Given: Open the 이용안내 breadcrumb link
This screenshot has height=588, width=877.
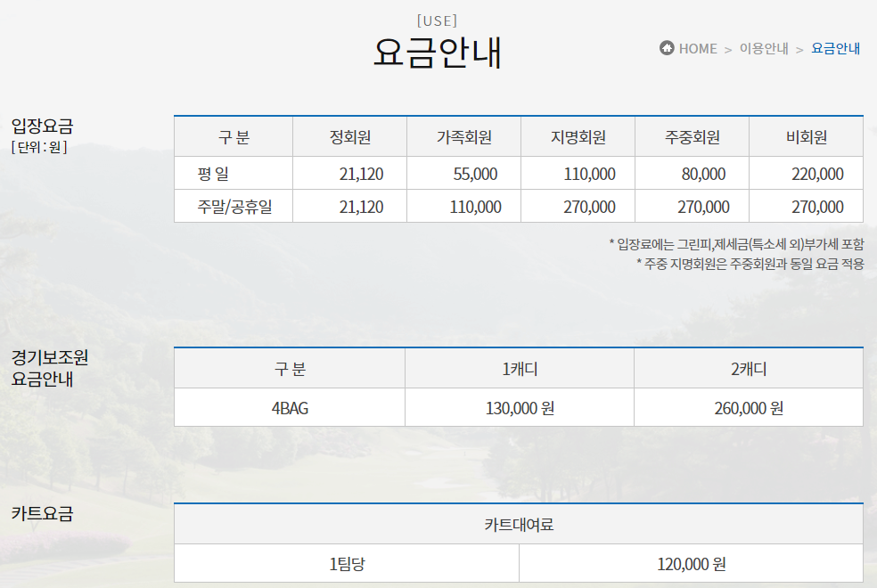Looking at the screenshot, I should (x=764, y=49).
